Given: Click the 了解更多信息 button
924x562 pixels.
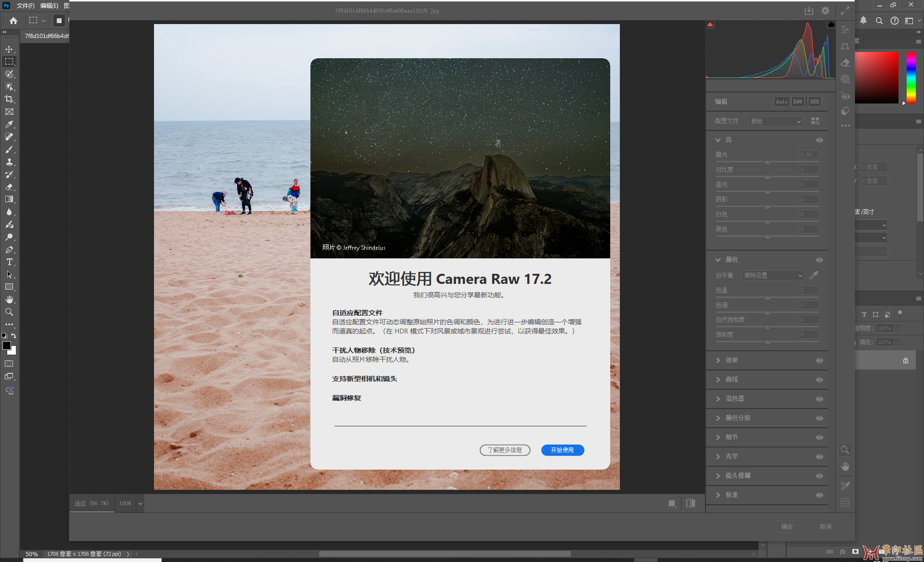Looking at the screenshot, I should (505, 450).
